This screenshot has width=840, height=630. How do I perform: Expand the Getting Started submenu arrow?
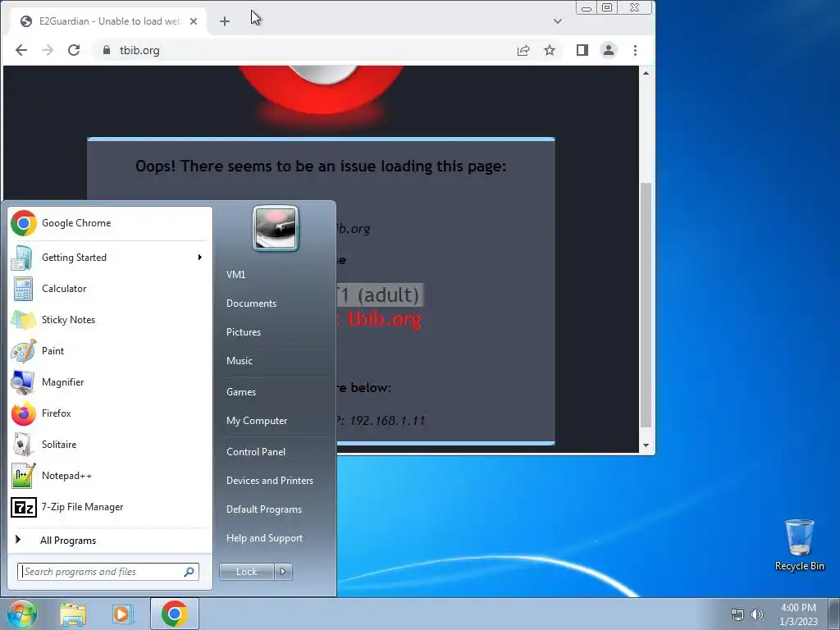coord(200,258)
